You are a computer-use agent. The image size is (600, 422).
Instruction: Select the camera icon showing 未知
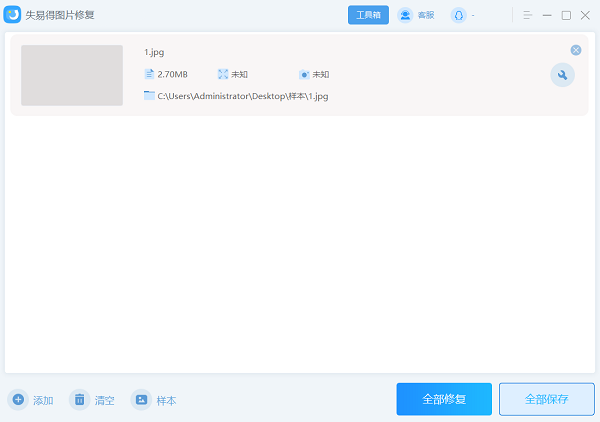(304, 74)
